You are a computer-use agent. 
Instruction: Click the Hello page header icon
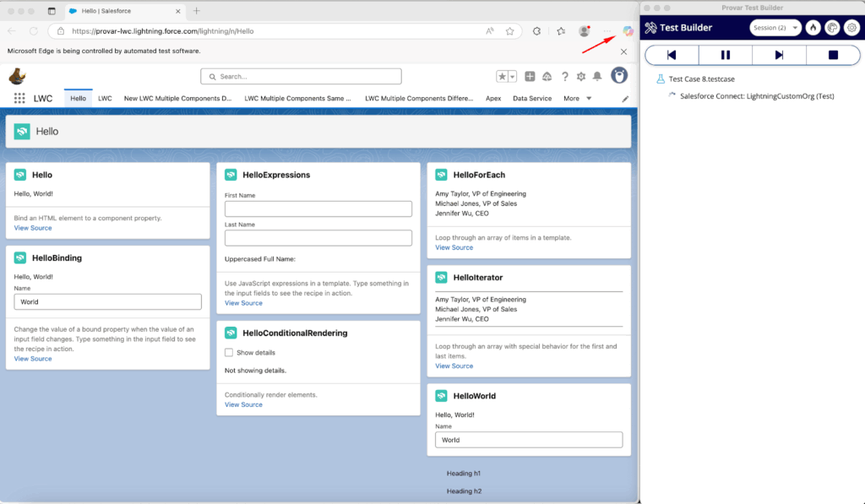point(22,131)
